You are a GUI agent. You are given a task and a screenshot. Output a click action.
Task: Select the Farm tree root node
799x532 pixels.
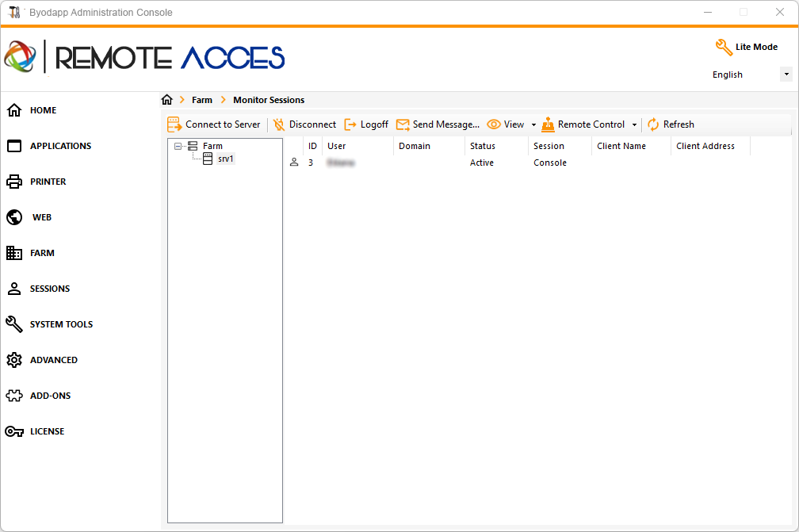pos(212,146)
